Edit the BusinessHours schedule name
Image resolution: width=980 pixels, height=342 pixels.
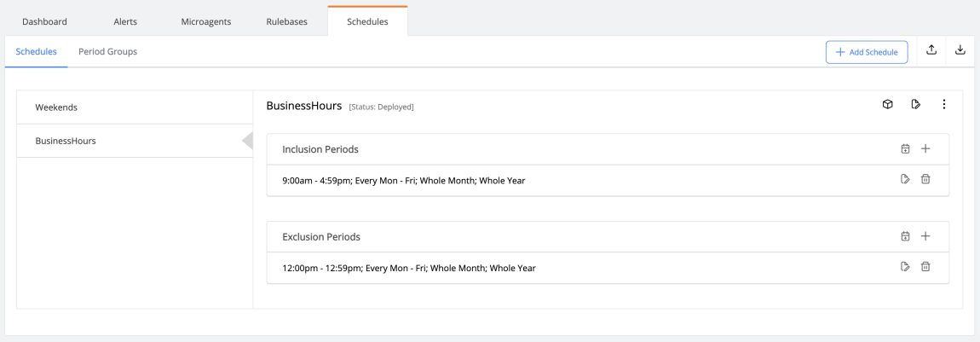point(915,104)
